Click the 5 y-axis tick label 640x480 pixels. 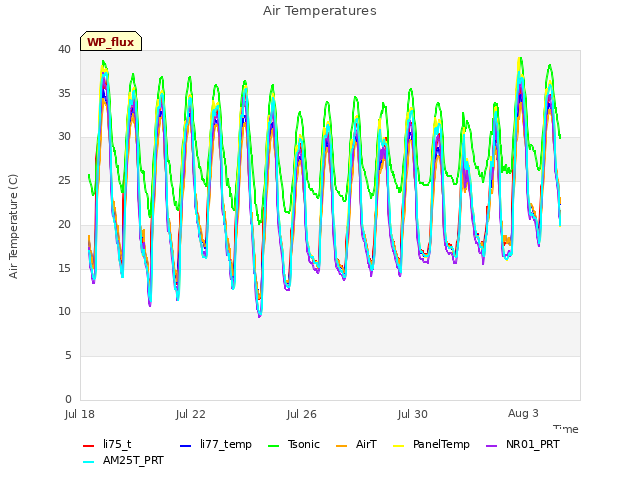coord(68,356)
